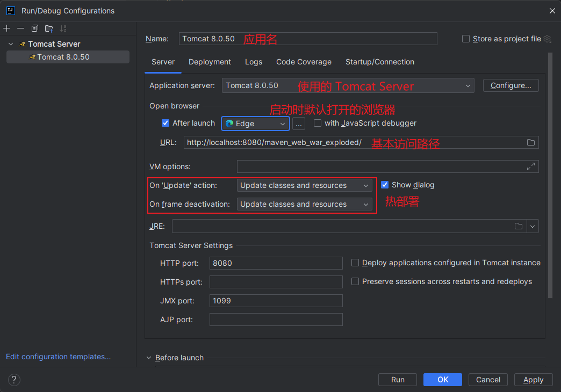Check Preserve sessions across restarts and redeploys

pyautogui.click(x=355, y=281)
